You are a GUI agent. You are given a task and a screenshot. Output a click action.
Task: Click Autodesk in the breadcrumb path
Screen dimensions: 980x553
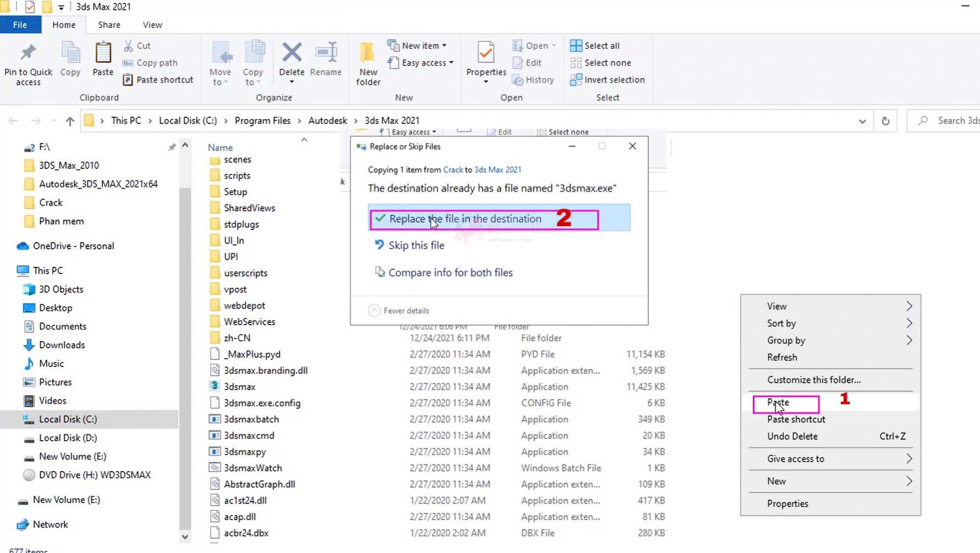pos(328,121)
